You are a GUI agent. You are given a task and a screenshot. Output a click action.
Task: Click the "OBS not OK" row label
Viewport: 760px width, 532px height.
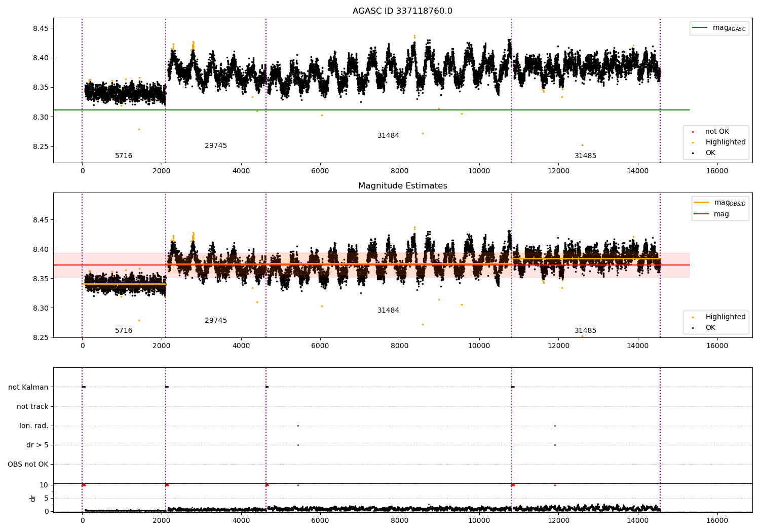tap(28, 464)
